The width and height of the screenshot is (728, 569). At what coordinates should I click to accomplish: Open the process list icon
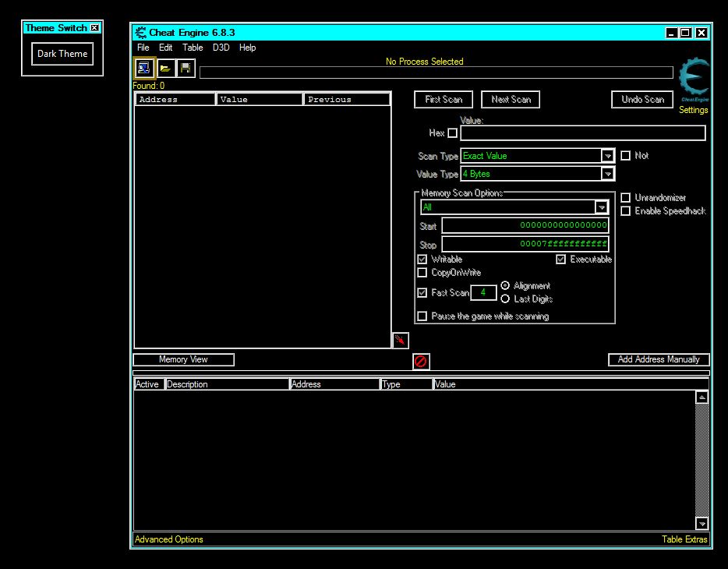tap(144, 69)
